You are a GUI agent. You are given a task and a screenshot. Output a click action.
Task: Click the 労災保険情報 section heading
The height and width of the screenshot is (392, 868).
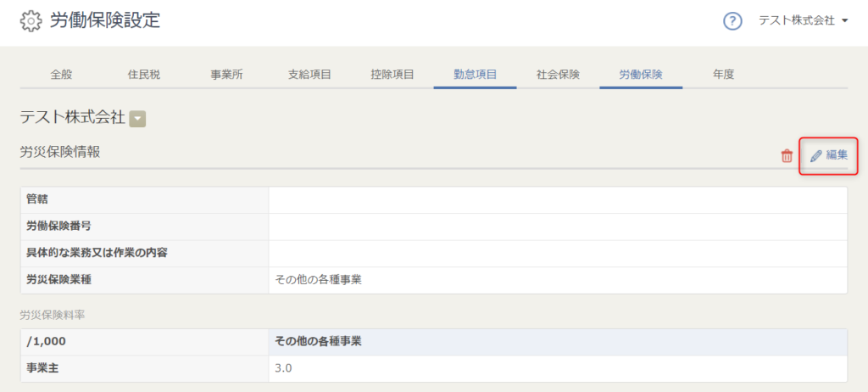pos(60,152)
